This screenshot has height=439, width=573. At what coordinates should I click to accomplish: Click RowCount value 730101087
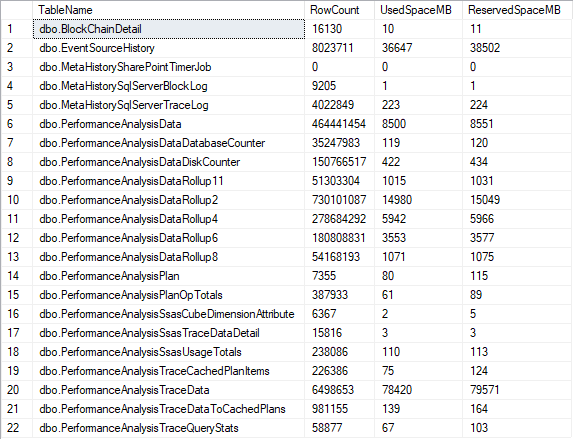339,200
